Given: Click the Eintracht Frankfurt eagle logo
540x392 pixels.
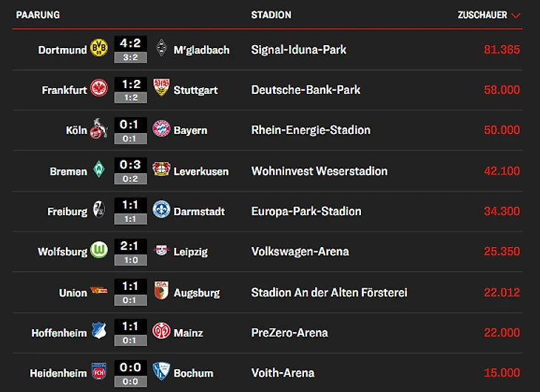Looking at the screenshot, I should tap(98, 89).
